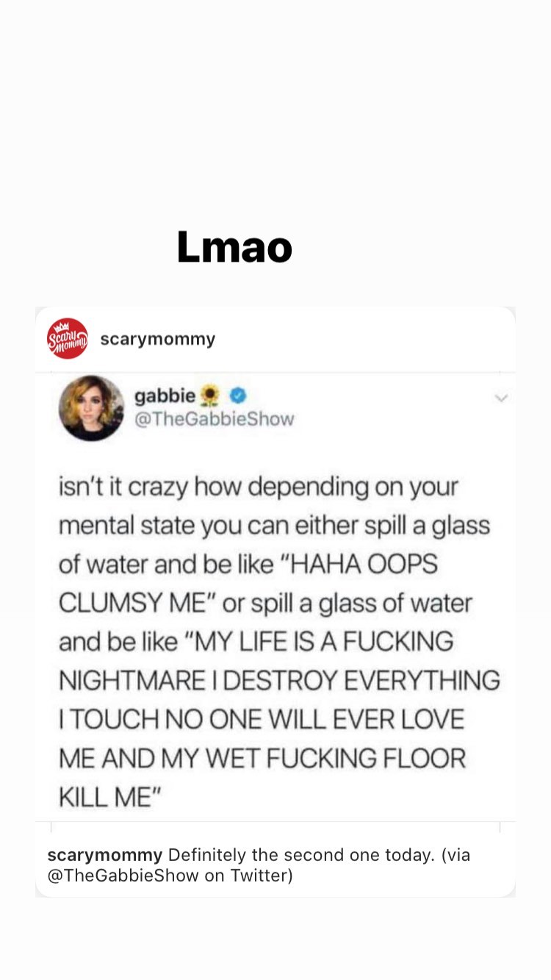Open gabbie's round profile photo
Image resolution: width=551 pixels, height=980 pixels.
92,408
